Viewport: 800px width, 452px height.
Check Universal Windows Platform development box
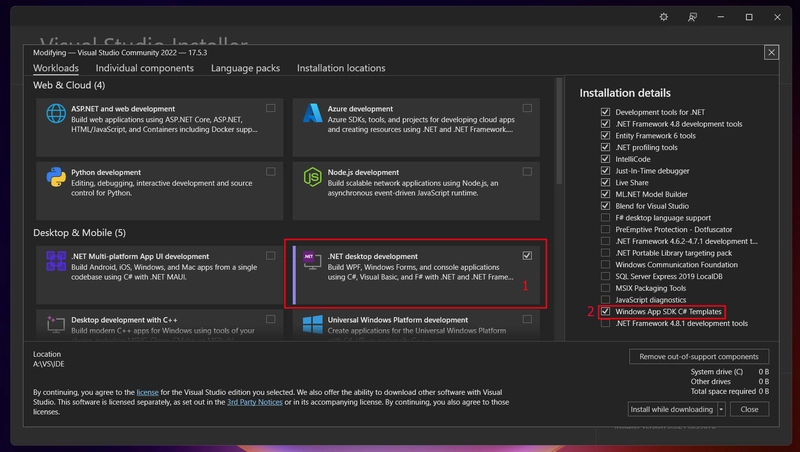pos(527,319)
